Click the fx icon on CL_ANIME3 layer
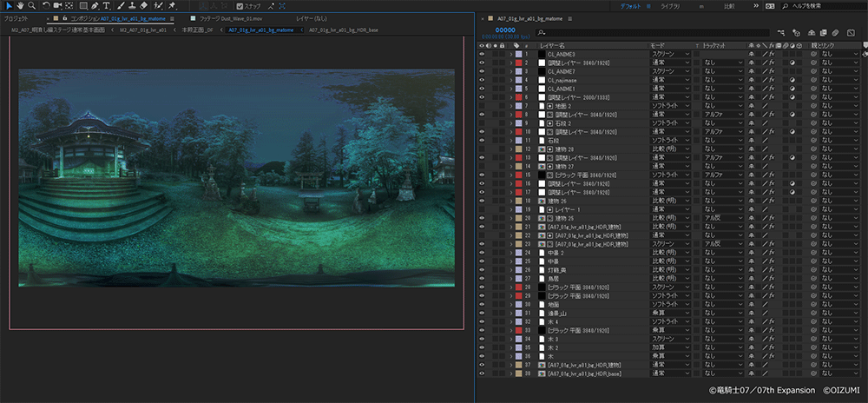This screenshot has width=868, height=403. [772, 54]
